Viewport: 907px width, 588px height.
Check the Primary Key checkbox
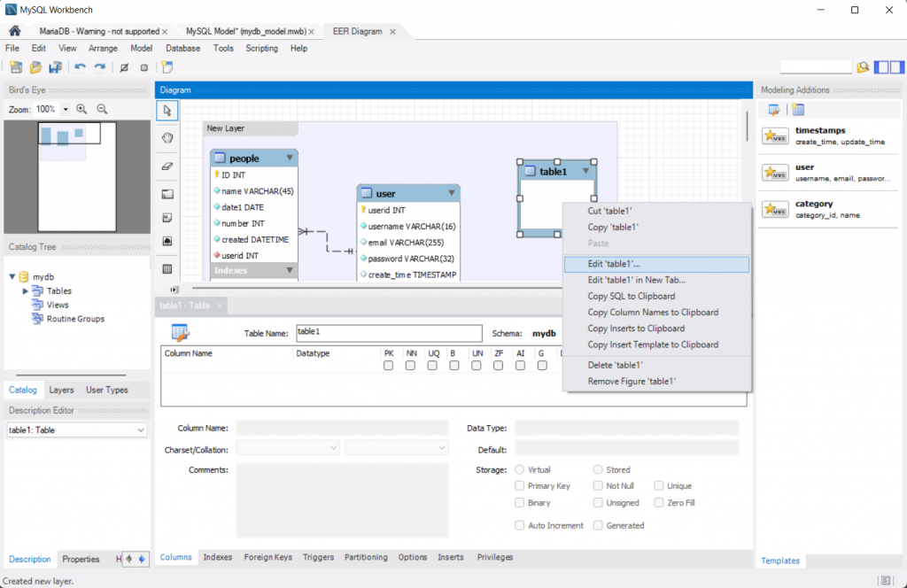(519, 485)
